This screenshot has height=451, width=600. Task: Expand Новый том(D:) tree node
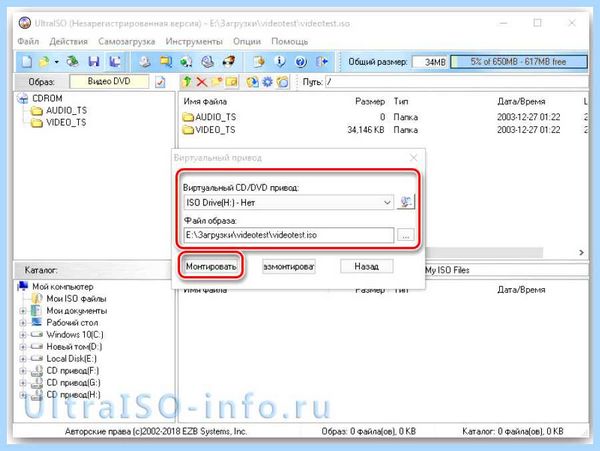(x=23, y=347)
